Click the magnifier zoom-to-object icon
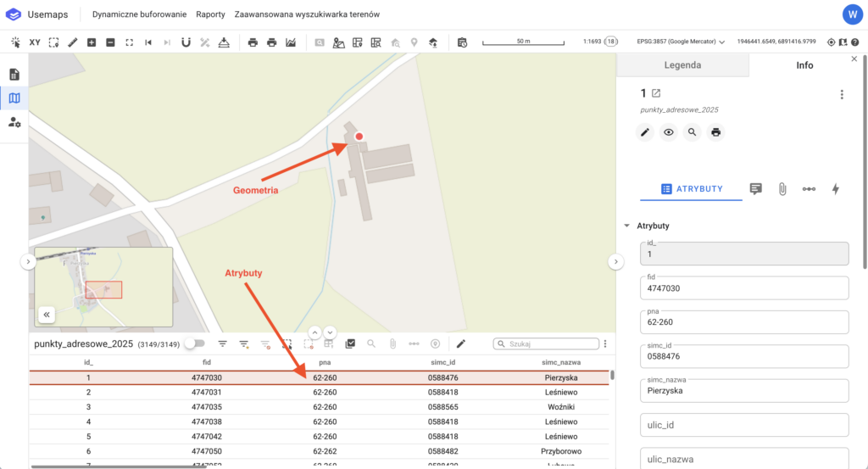The image size is (868, 469). [693, 132]
